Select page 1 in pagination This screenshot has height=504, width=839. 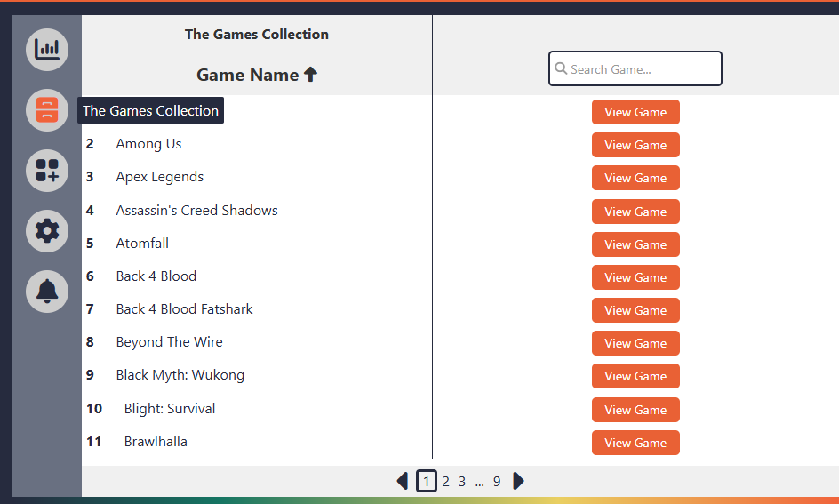pyautogui.click(x=427, y=481)
